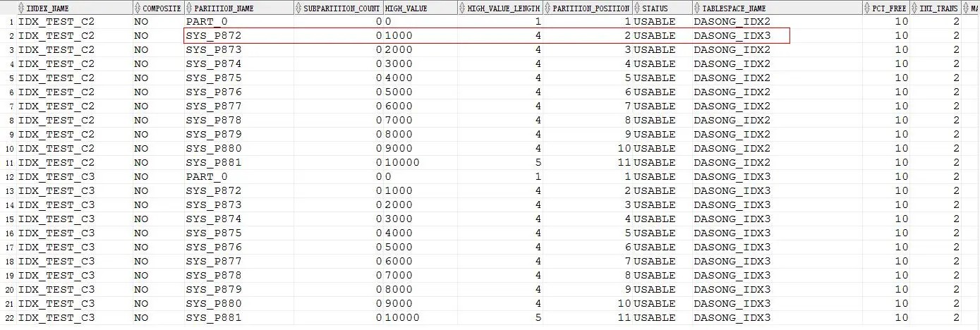Select SYS_P872 partition cell in row 13
This screenshot has width=980, height=330.
[x=238, y=191]
